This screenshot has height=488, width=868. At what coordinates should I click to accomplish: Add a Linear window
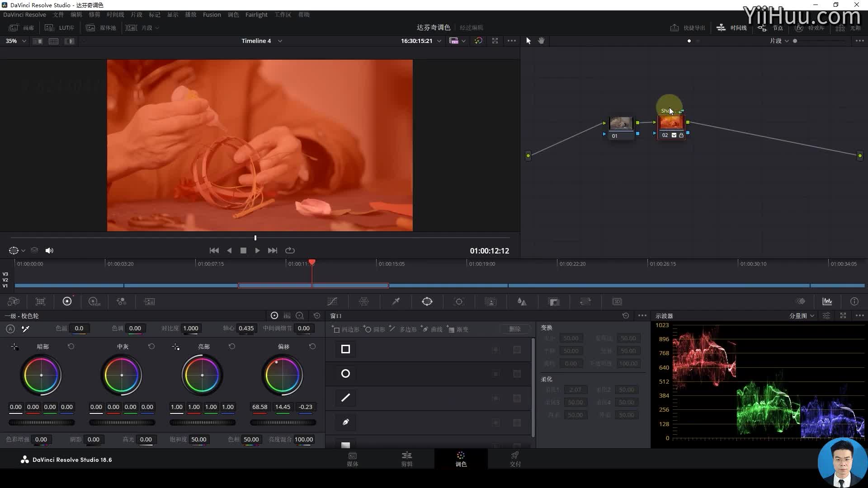[x=345, y=329]
